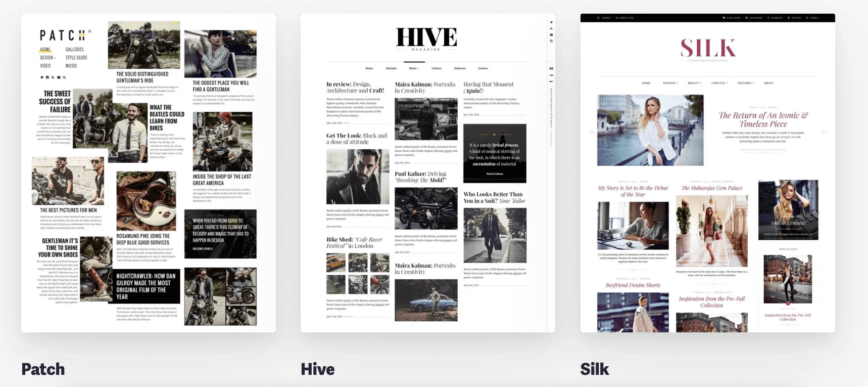
Task: Expand Fashion dropdown in Silk navigation
Action: 670,83
